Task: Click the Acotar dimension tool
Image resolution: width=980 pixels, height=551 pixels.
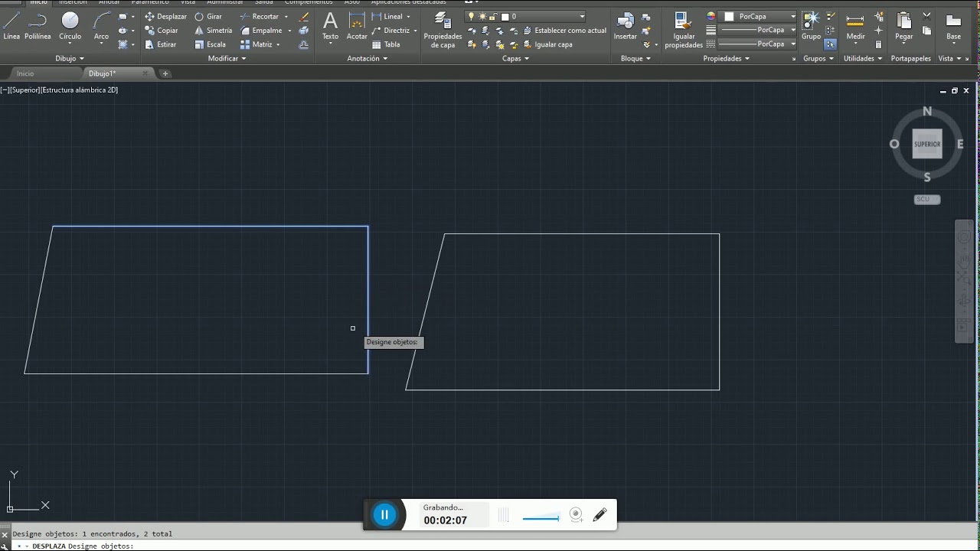Action: coord(357,26)
